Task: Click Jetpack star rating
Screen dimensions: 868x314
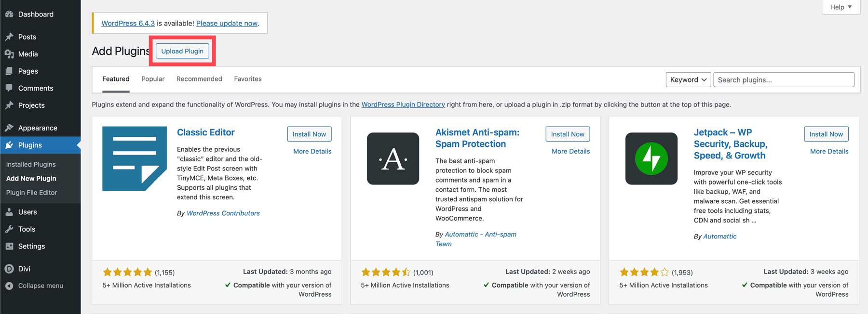Action: point(644,273)
